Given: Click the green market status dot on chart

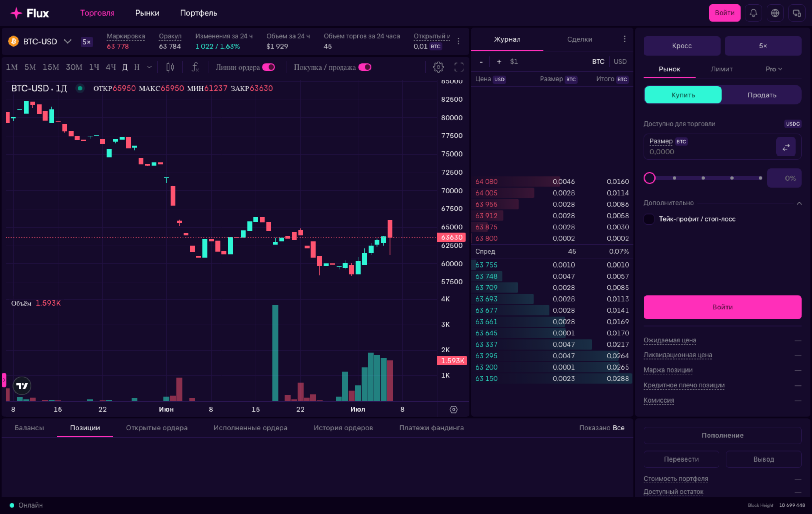Looking at the screenshot, I should point(80,88).
